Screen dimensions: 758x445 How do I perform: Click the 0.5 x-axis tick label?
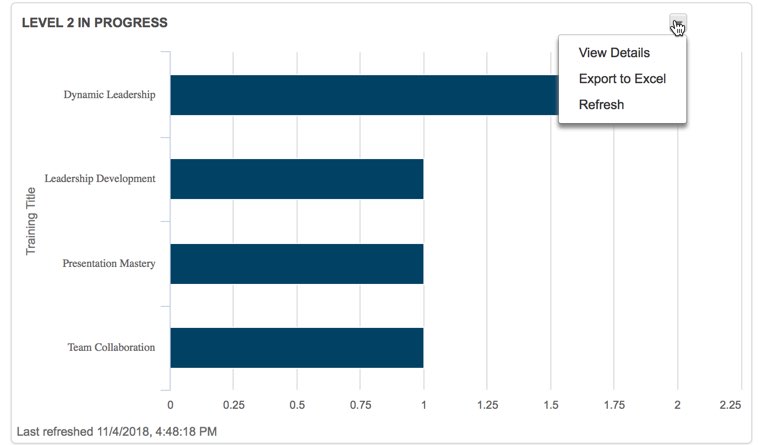(297, 405)
